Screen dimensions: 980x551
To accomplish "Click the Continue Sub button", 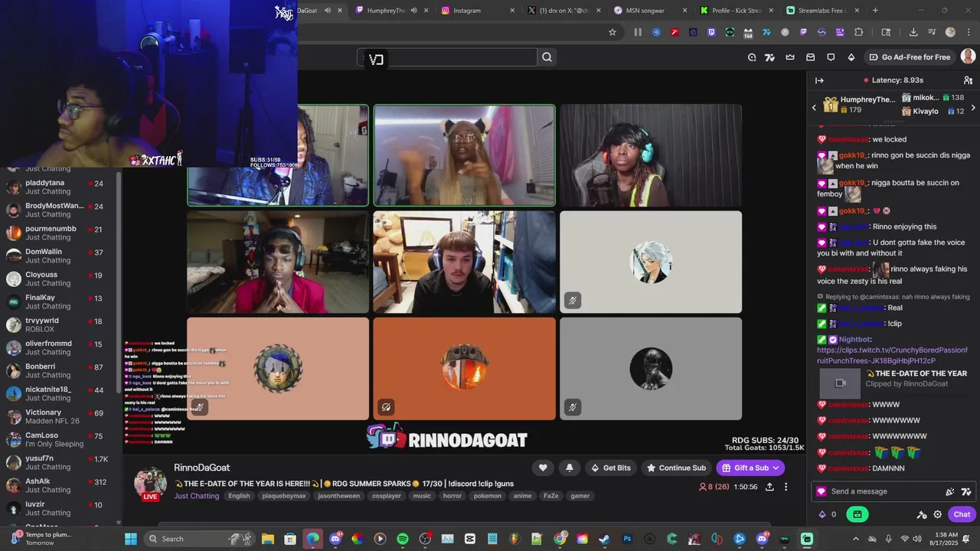I will click(676, 468).
